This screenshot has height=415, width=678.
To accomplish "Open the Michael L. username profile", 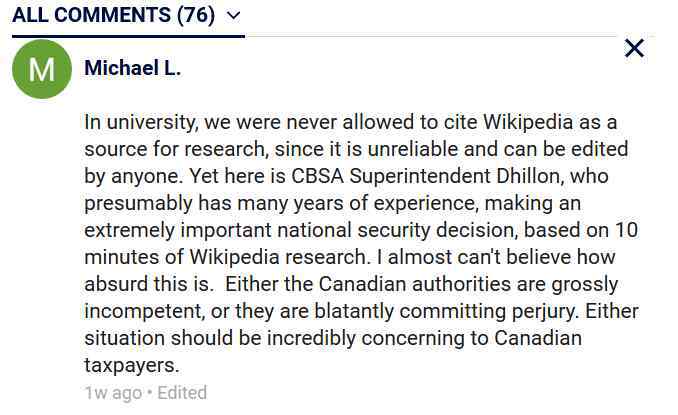I will point(132,68).
